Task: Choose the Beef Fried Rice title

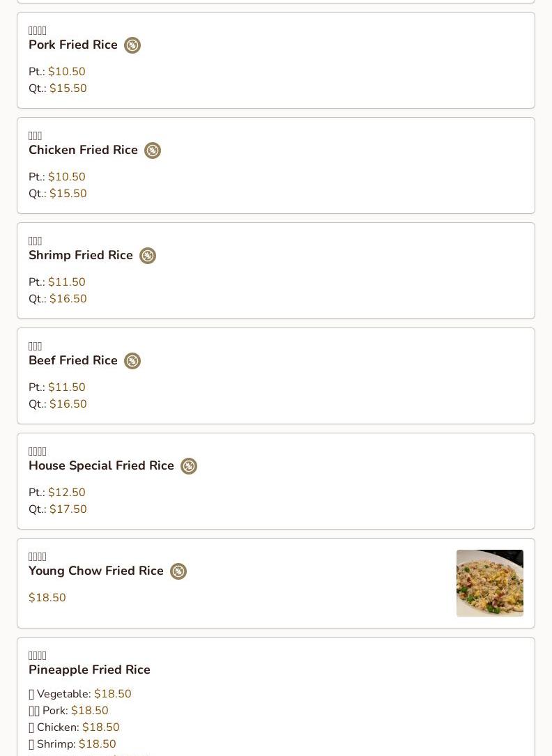Action: point(73,360)
